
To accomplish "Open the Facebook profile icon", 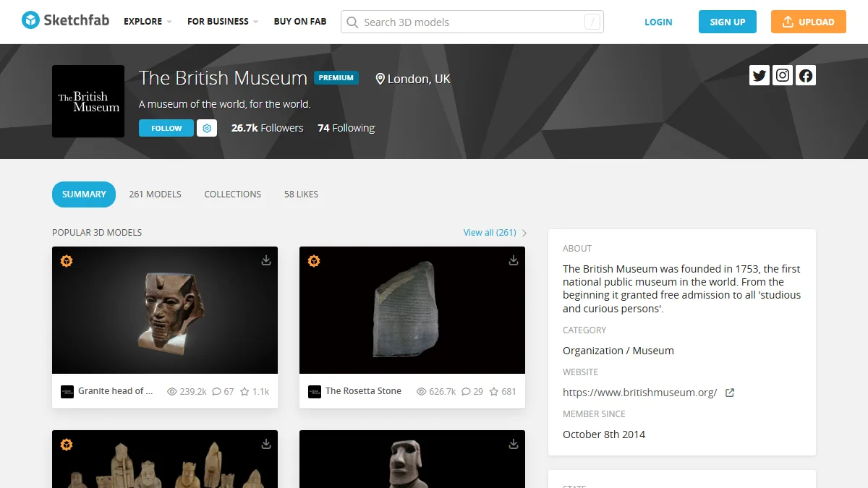I will coord(806,75).
